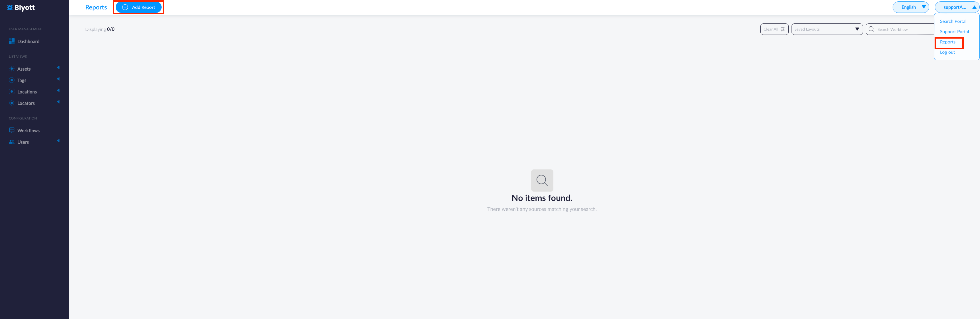Click the Assets sidebar icon
The height and width of the screenshot is (319, 980).
click(x=12, y=69)
